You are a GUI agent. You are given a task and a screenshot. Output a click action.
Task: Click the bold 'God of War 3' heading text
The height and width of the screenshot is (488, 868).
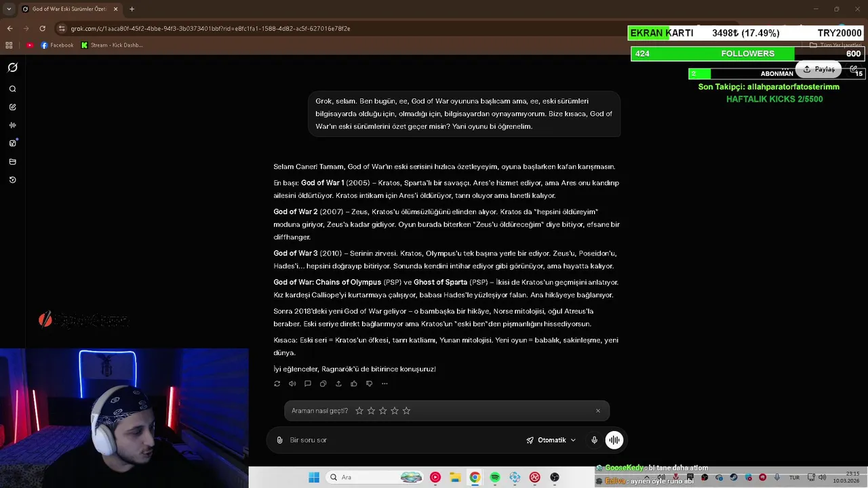[296, 253]
